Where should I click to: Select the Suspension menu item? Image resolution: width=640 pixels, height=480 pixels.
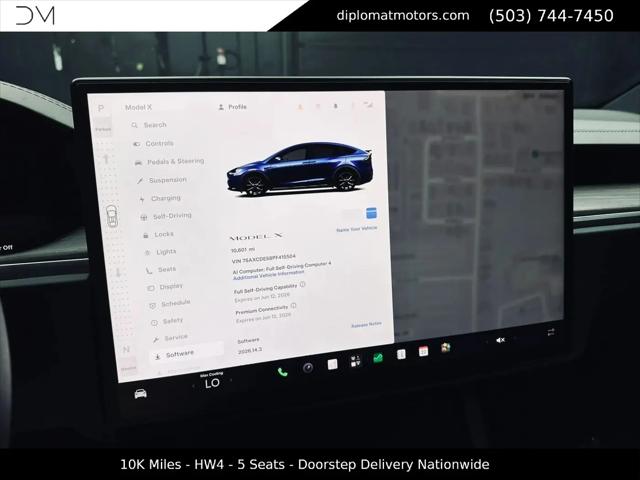point(162,180)
